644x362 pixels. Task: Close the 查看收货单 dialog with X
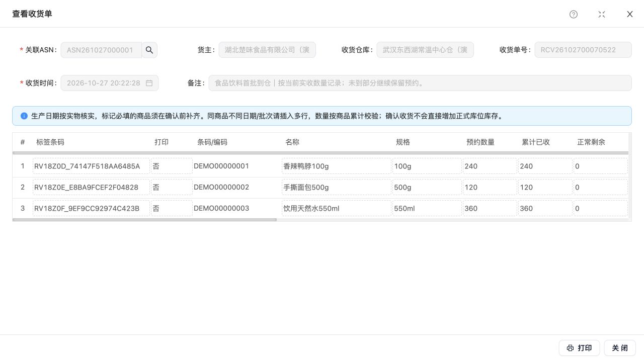click(x=630, y=14)
